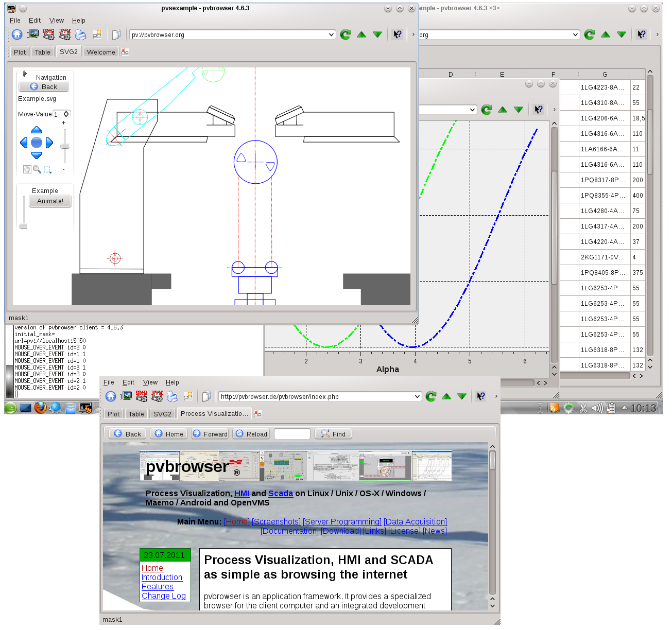Click the blue center circle in Navigation pad

pyautogui.click(x=37, y=143)
